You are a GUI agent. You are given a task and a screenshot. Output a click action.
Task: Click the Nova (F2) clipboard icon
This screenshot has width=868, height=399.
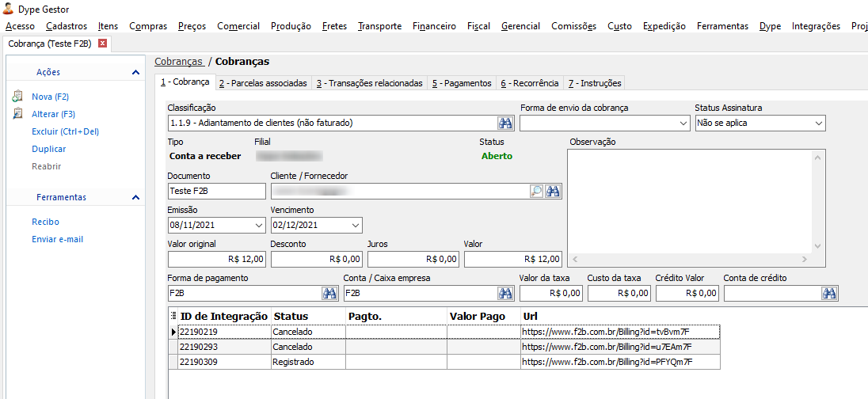coord(17,97)
